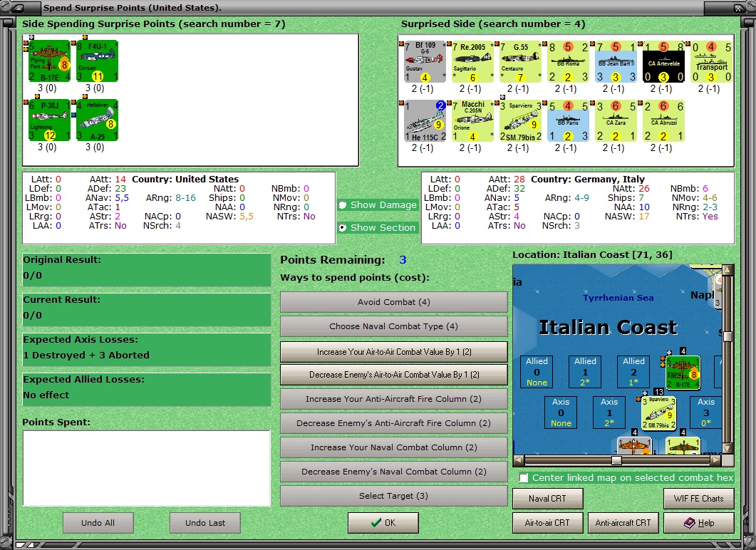Click Select Target (3) option
The image size is (756, 550).
[x=393, y=496]
